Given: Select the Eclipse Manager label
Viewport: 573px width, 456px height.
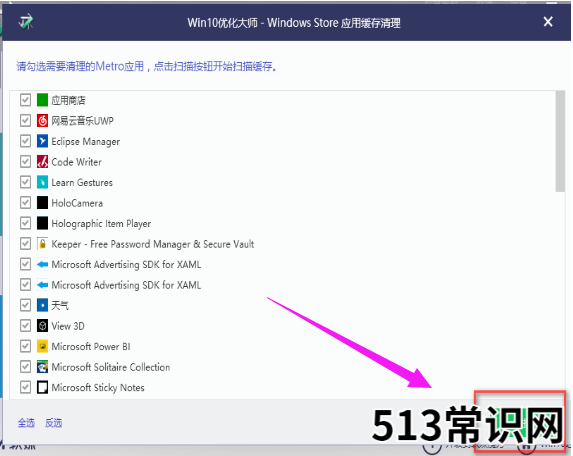Looking at the screenshot, I should (x=86, y=141).
